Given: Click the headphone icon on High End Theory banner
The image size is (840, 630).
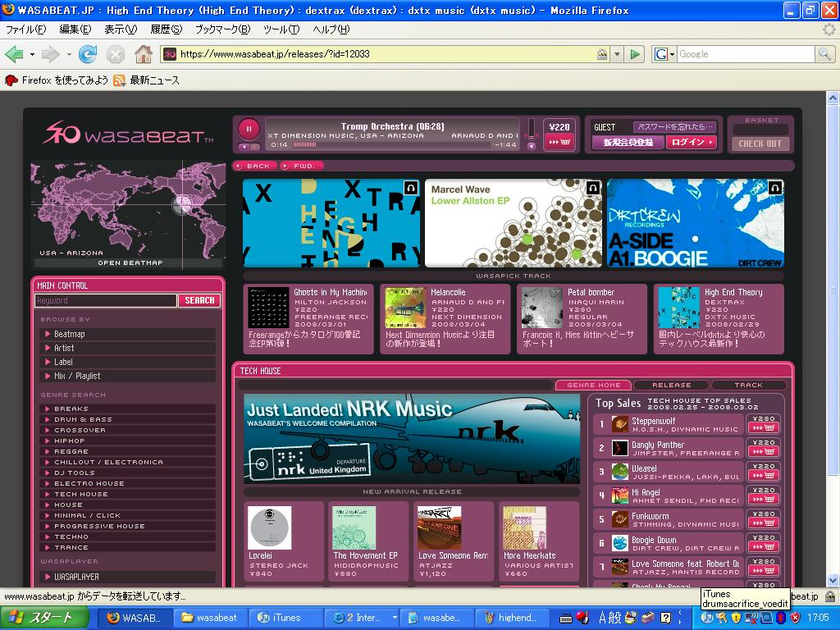Looking at the screenshot, I should [410, 188].
